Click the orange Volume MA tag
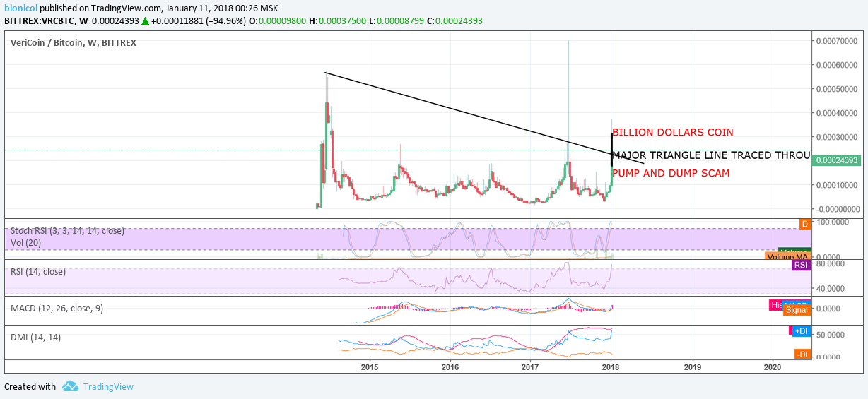This screenshot has width=868, height=399. click(x=787, y=257)
